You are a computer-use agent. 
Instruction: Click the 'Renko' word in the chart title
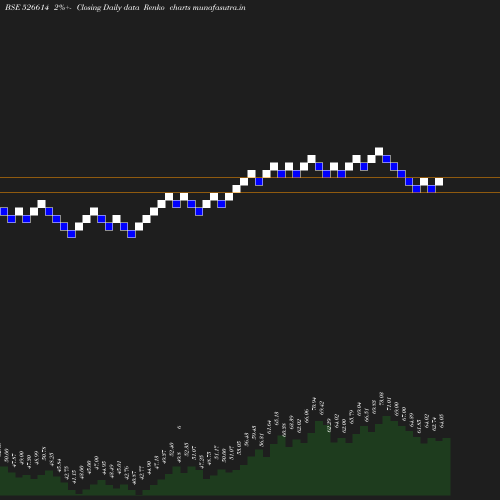click(x=154, y=7)
